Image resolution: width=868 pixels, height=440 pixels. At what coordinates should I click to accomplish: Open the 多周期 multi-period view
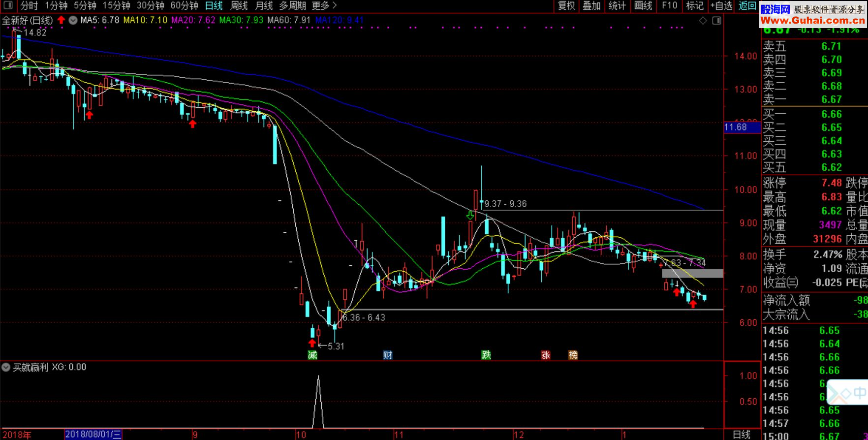point(293,6)
